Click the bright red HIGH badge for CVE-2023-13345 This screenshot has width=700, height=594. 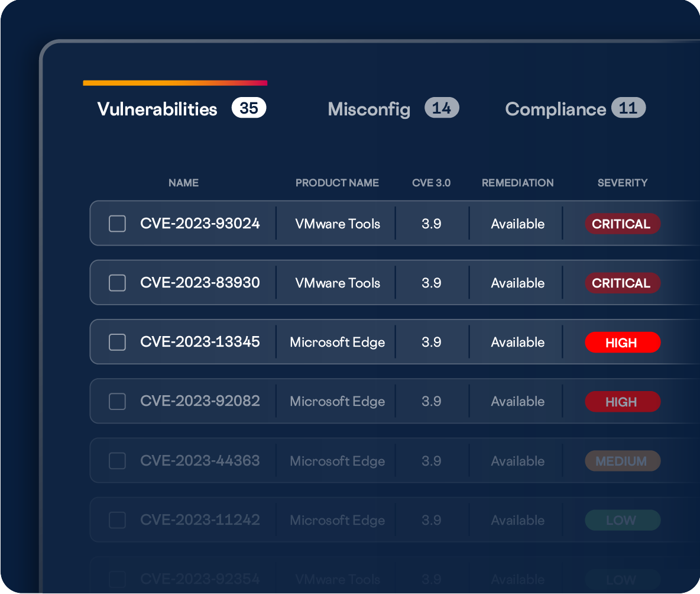(x=622, y=343)
